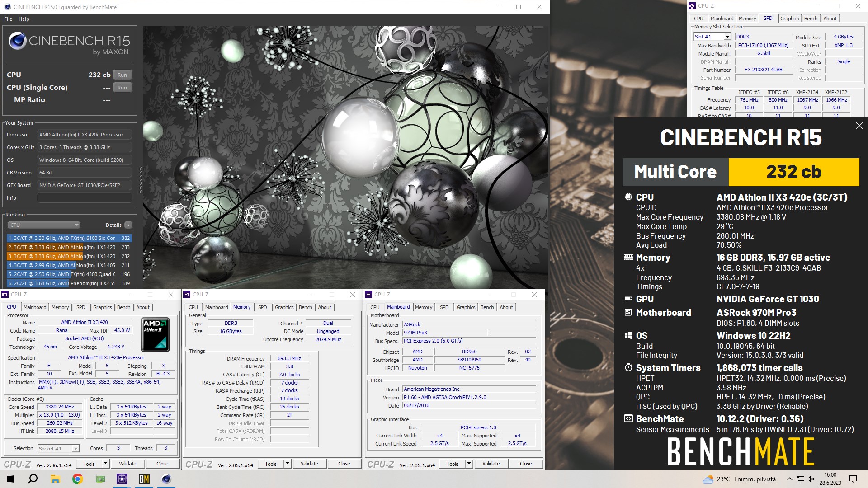Open taskbar Search

(x=33, y=479)
